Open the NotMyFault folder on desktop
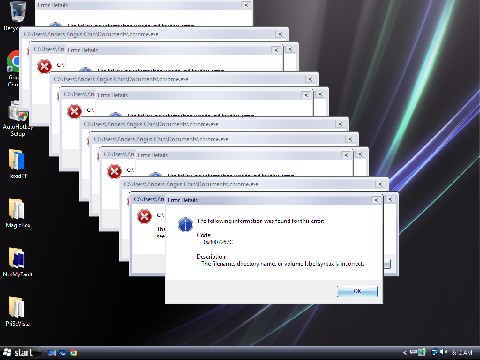 click(x=17, y=262)
